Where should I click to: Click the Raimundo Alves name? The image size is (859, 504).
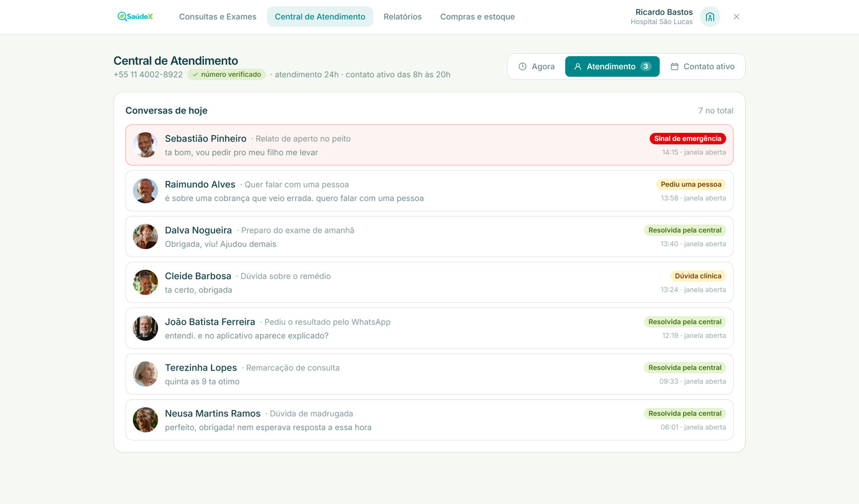click(200, 184)
